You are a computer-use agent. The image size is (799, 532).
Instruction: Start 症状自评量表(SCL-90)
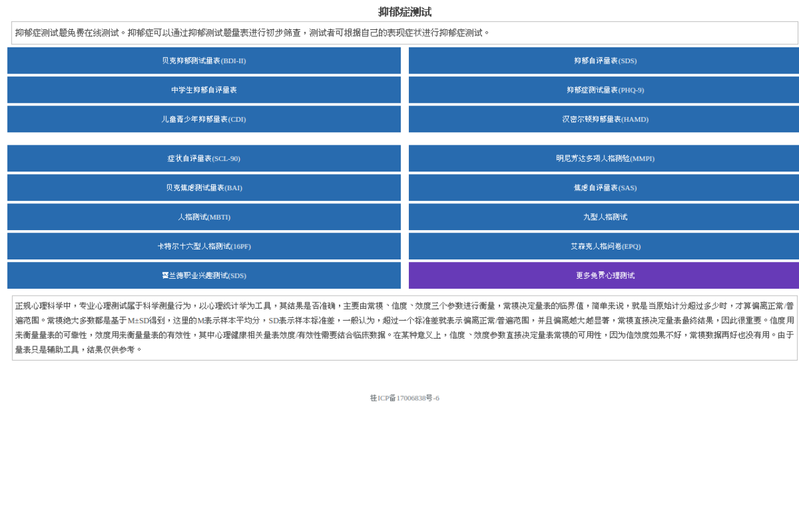(204, 158)
